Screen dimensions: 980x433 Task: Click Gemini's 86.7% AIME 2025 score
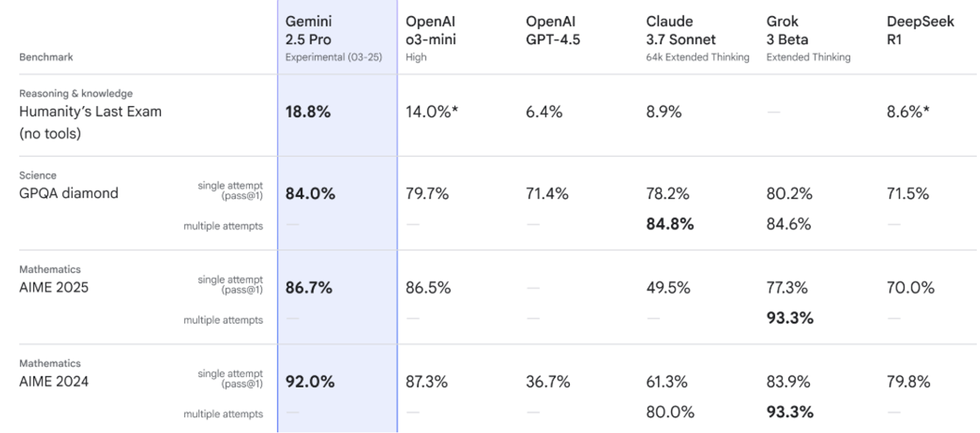pyautogui.click(x=309, y=288)
